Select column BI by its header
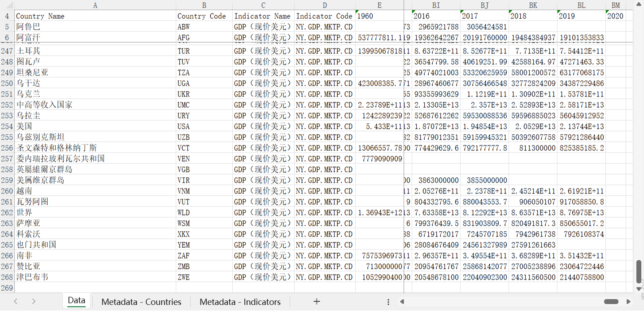 click(436, 5)
